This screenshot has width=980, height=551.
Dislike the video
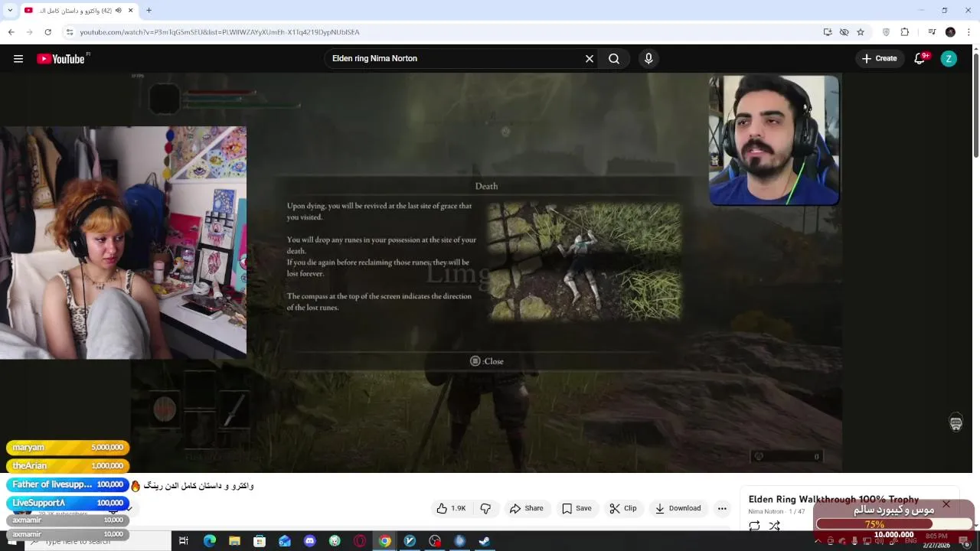pyautogui.click(x=485, y=508)
